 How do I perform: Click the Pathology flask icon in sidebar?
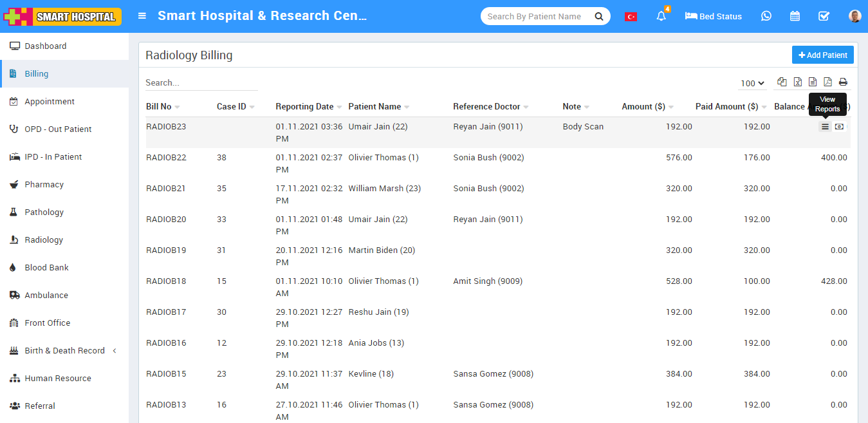click(14, 212)
